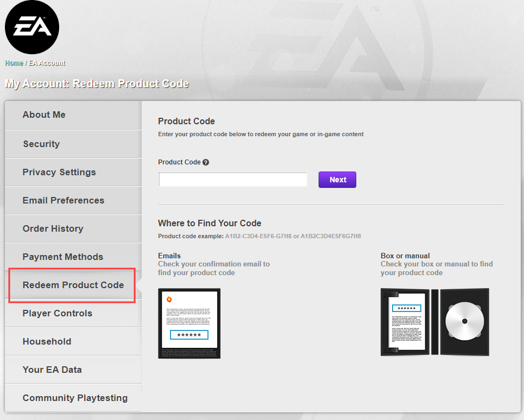
Task: Click the Home breadcrumb link
Action: (x=14, y=63)
